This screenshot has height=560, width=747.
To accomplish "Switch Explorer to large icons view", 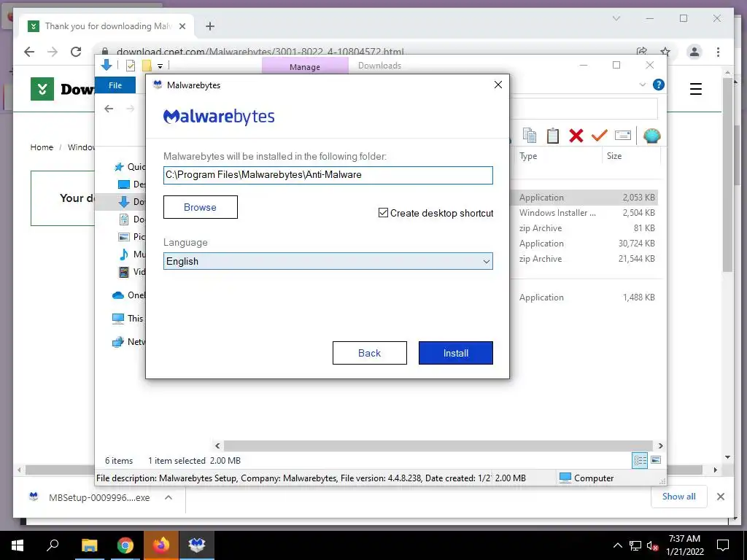I will (656, 460).
